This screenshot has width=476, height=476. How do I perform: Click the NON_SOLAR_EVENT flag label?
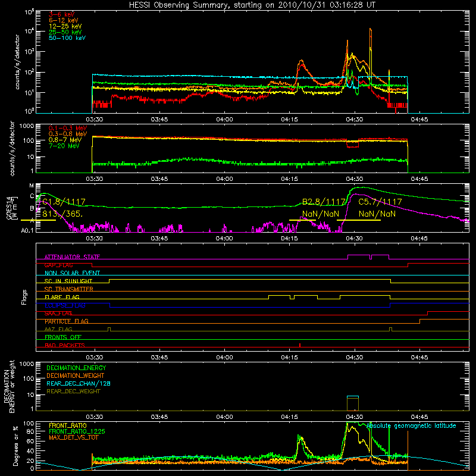tap(72, 273)
